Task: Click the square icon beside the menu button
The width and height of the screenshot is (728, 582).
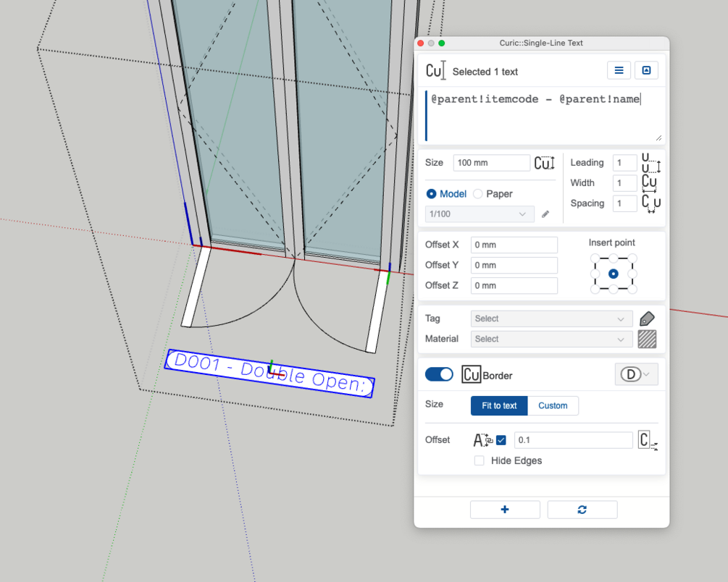Action: 646,70
